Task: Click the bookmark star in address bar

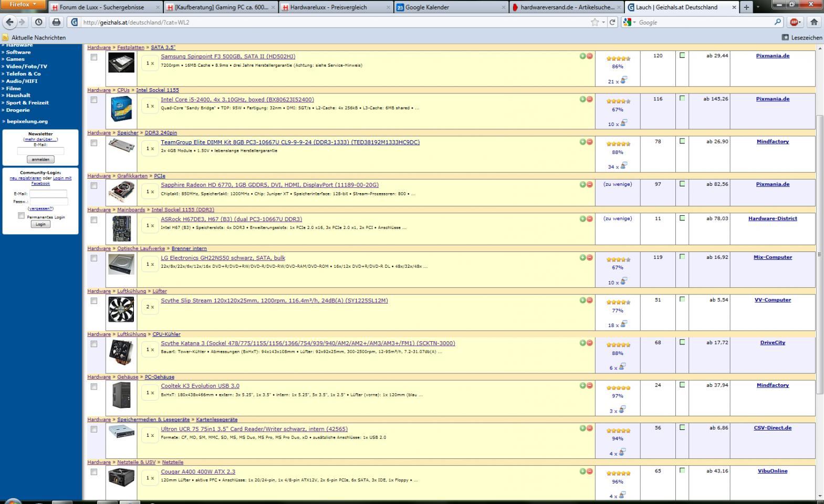Action: (x=594, y=22)
